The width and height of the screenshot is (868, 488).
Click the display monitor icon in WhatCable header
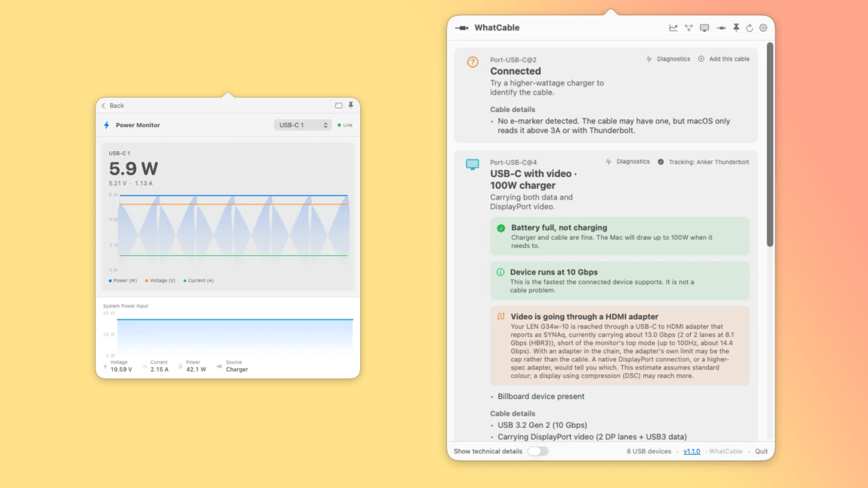(705, 28)
